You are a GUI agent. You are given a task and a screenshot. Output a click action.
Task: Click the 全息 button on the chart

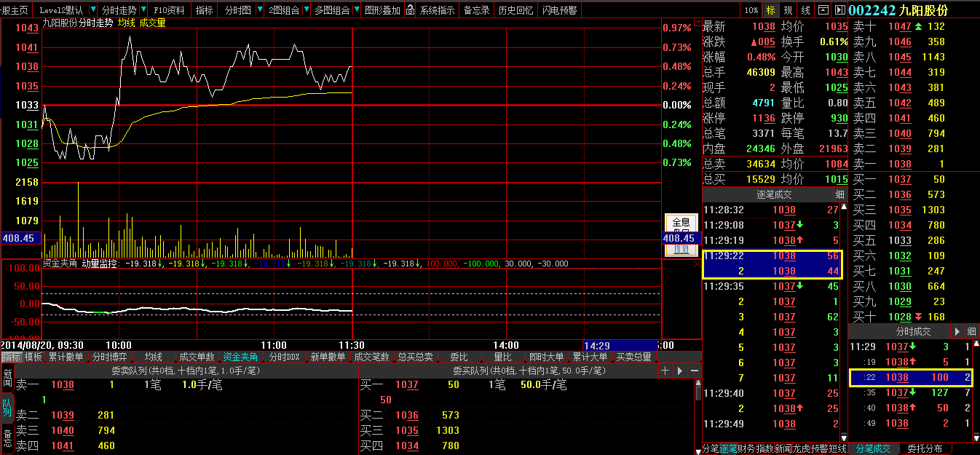pos(681,222)
